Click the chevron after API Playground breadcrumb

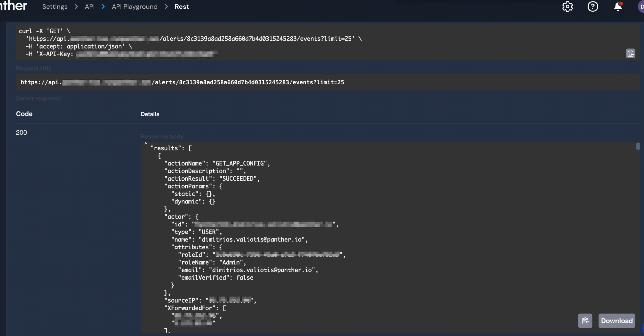tap(166, 7)
